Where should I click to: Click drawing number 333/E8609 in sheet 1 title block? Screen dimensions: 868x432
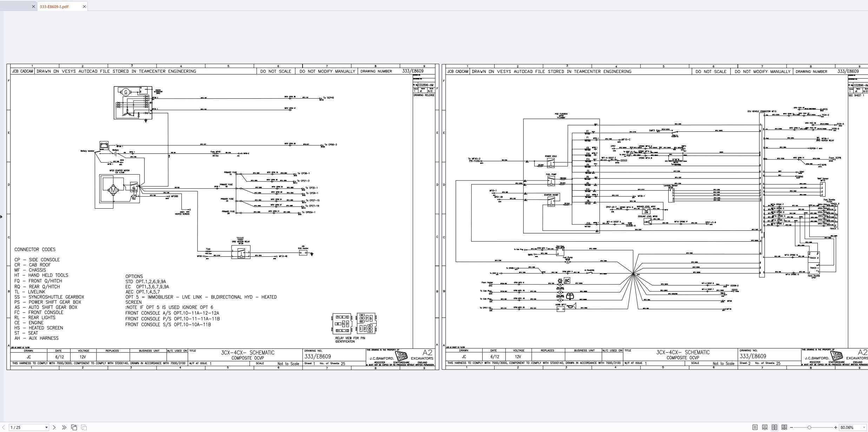click(x=318, y=356)
